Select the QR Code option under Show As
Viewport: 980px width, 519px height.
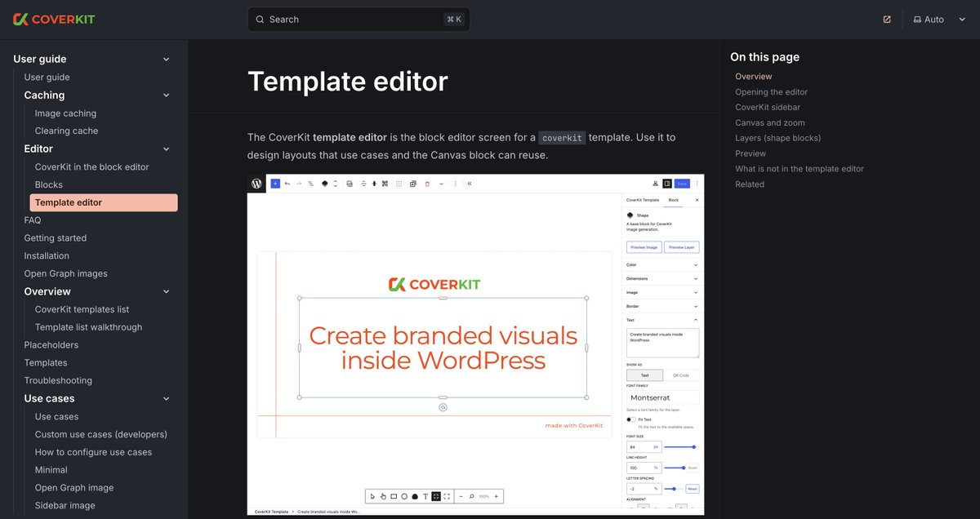click(681, 375)
